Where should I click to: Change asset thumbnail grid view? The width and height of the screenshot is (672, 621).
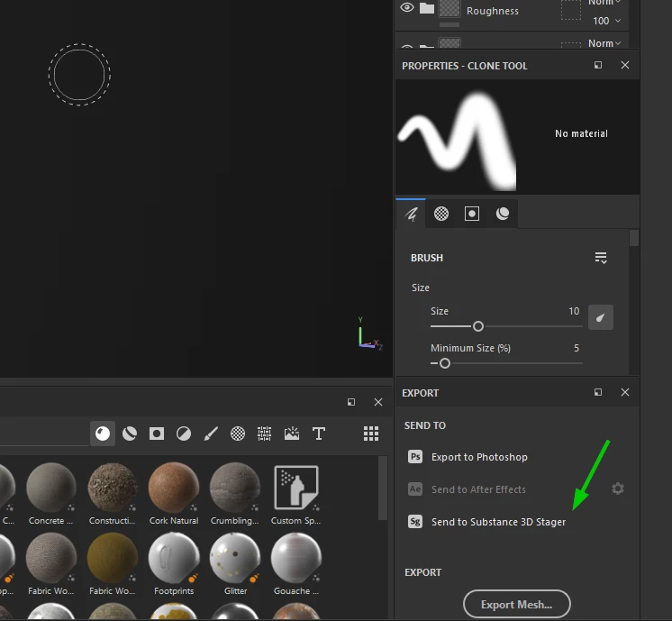click(x=371, y=434)
